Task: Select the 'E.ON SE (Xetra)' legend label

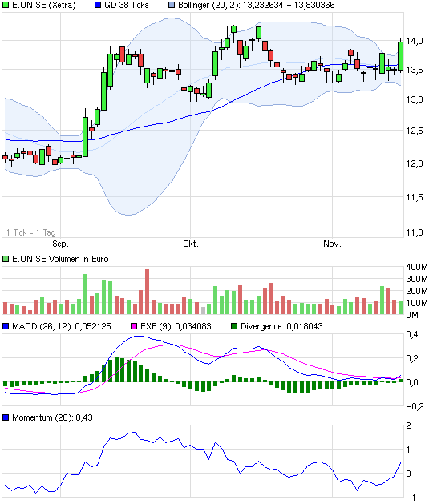Action: pos(44,5)
